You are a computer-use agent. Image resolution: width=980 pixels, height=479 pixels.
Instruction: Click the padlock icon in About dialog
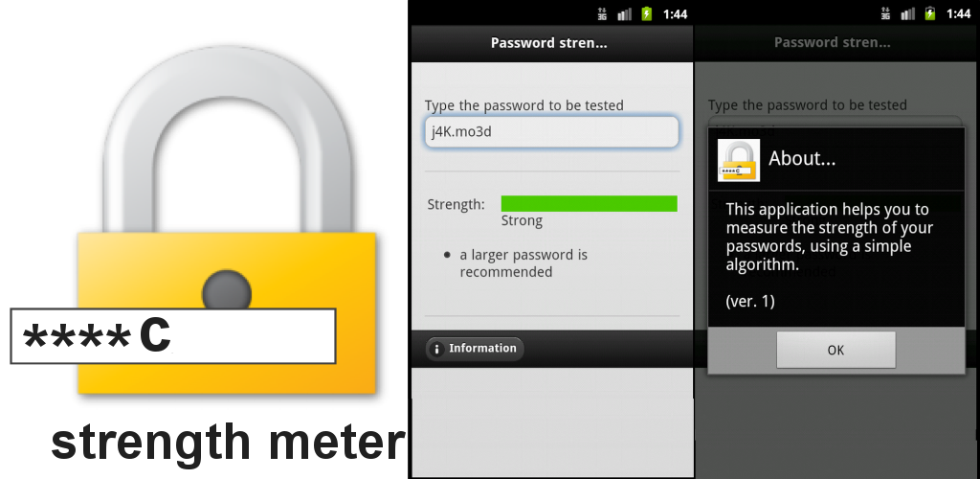tap(739, 160)
